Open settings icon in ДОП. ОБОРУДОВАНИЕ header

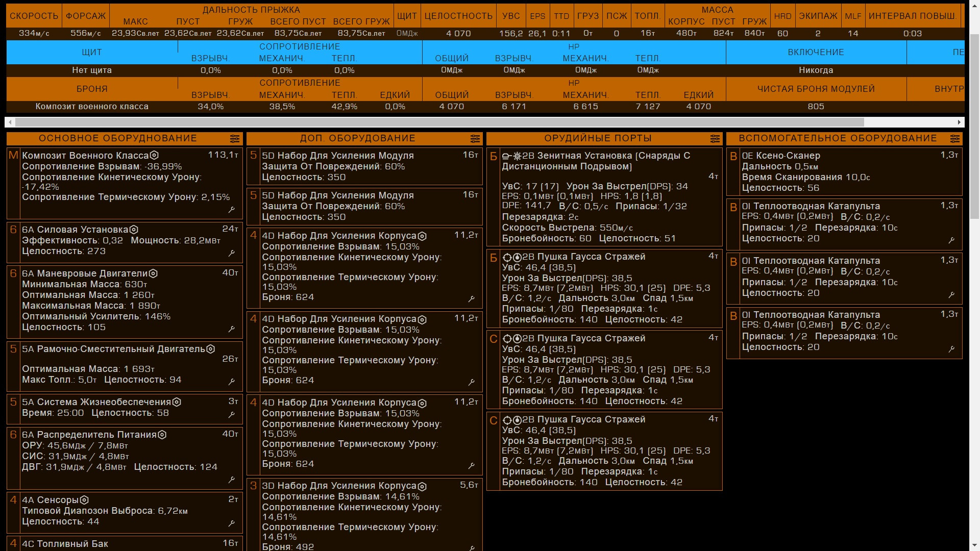pyautogui.click(x=475, y=139)
